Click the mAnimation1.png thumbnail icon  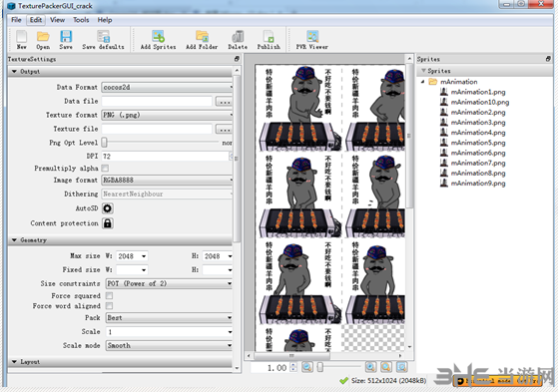(x=444, y=92)
